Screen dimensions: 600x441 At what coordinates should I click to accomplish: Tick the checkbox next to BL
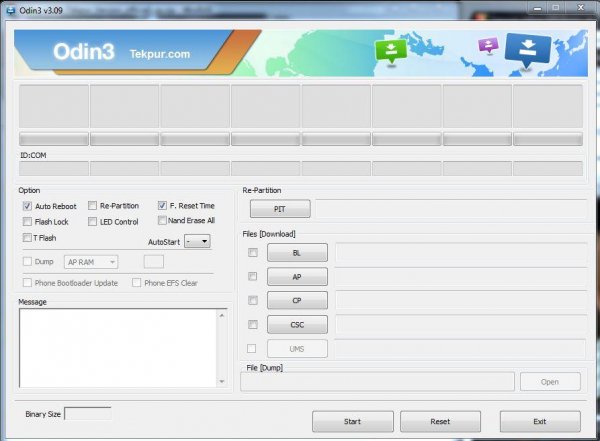pyautogui.click(x=253, y=253)
